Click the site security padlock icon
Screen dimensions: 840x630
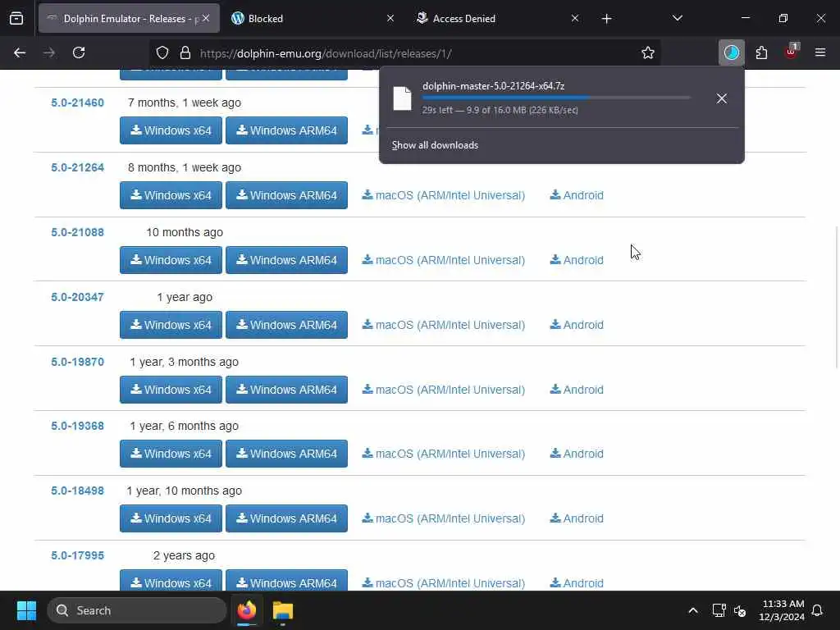coord(185,52)
